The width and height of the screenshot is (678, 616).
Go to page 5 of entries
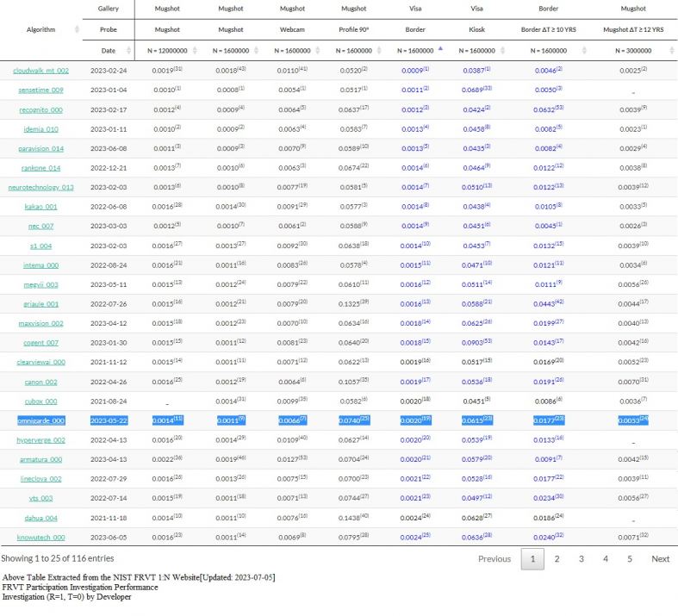(x=630, y=559)
